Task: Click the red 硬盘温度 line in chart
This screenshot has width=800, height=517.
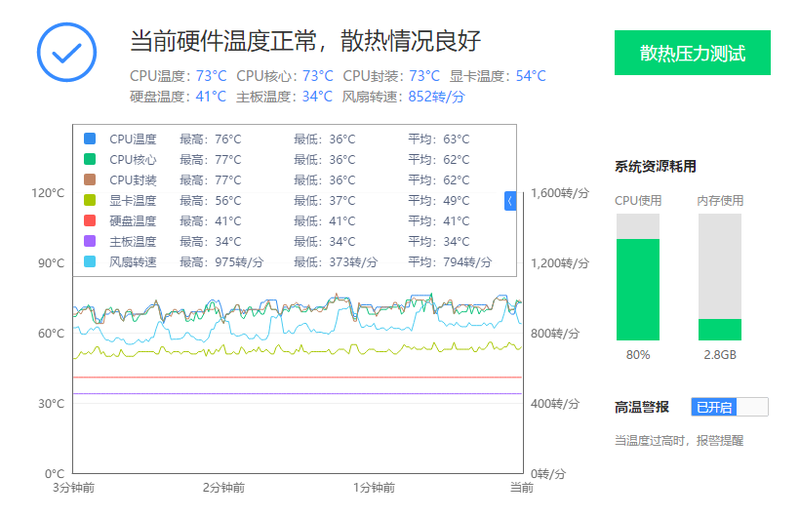Action: pyautogui.click(x=297, y=377)
